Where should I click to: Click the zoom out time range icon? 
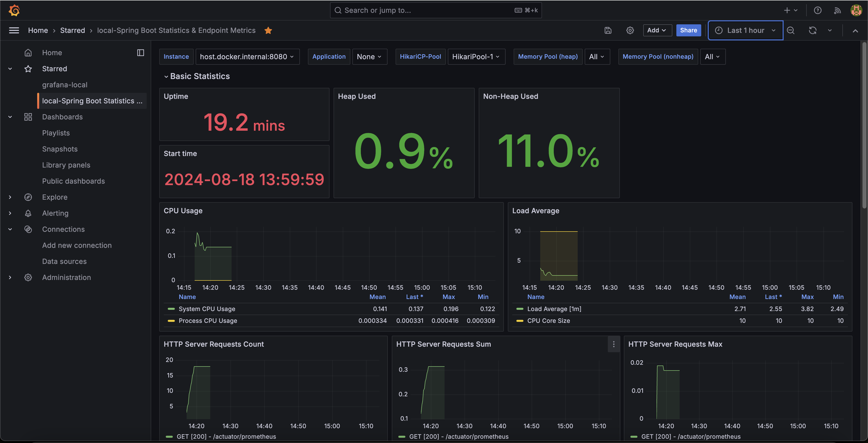click(x=790, y=30)
